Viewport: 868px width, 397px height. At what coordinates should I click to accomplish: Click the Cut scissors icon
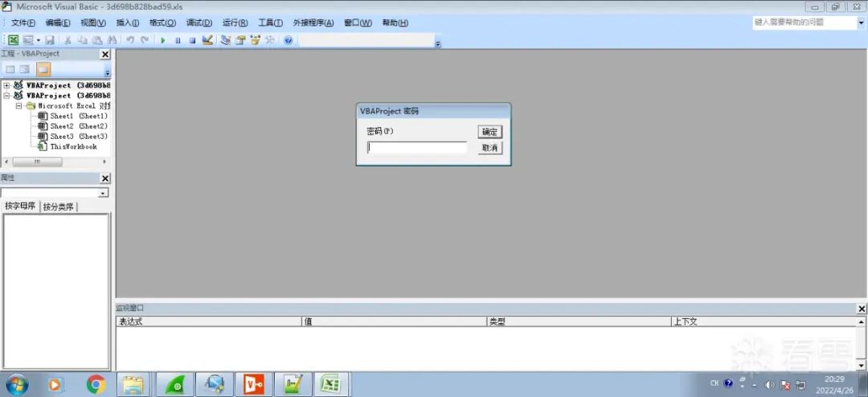click(x=68, y=40)
